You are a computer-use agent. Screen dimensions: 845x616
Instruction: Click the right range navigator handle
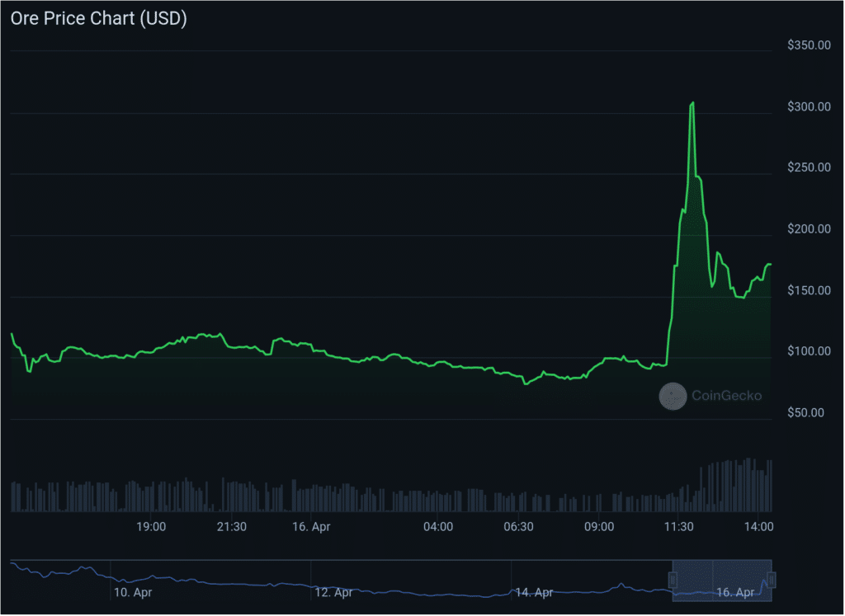pyautogui.click(x=772, y=579)
